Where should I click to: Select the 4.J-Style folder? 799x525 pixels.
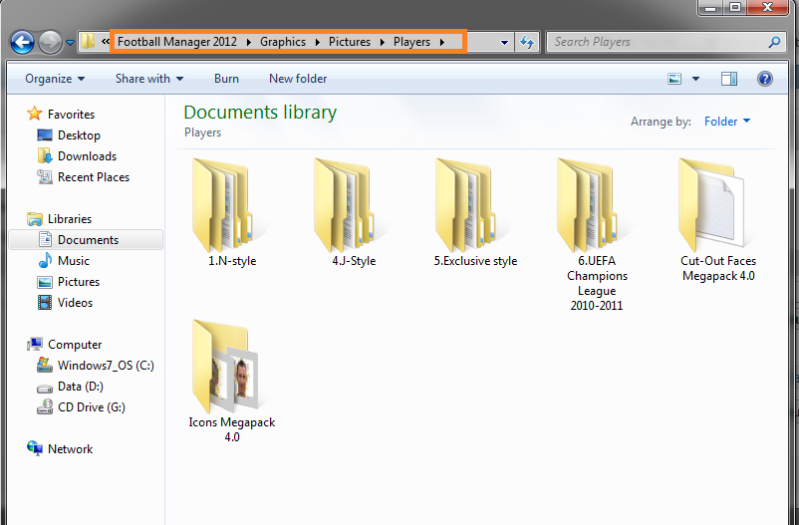pos(353,213)
